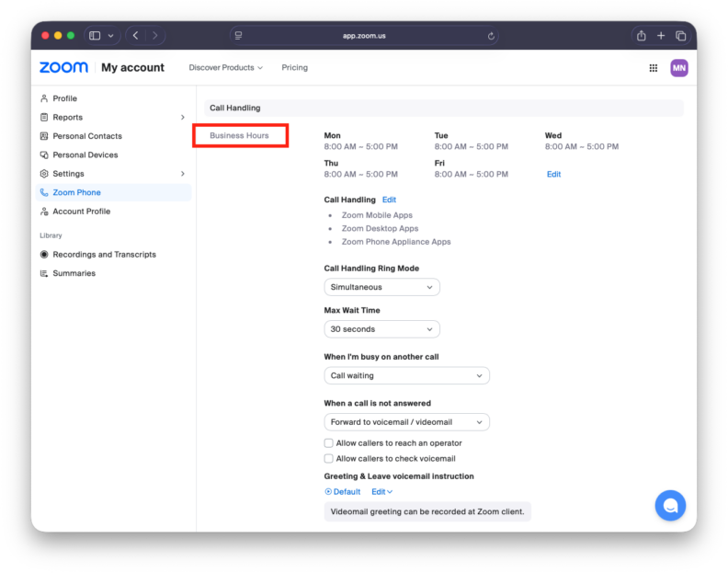Open the chat support bubble
The width and height of the screenshot is (728, 573).
pos(670,505)
